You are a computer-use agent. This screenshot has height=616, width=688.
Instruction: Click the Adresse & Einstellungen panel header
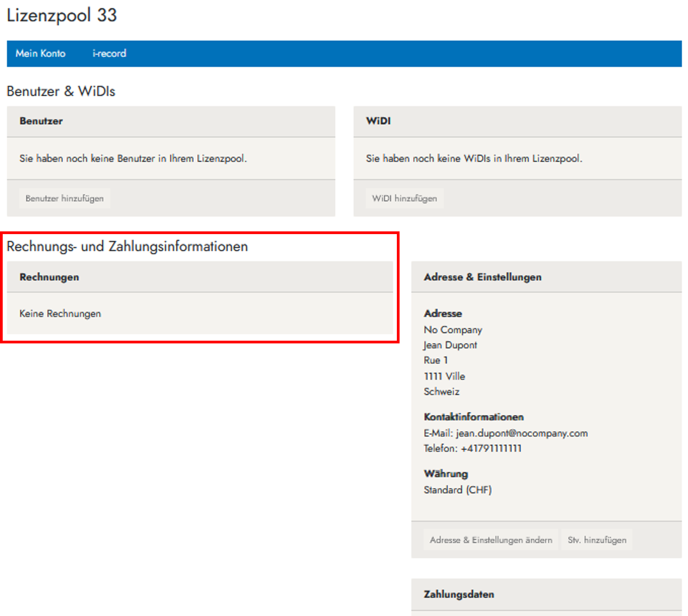[482, 277]
